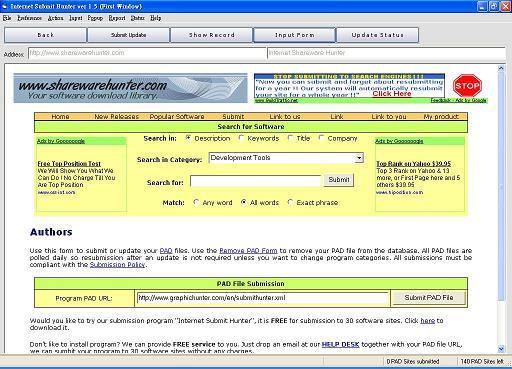Open the Help menu

click(x=155, y=18)
